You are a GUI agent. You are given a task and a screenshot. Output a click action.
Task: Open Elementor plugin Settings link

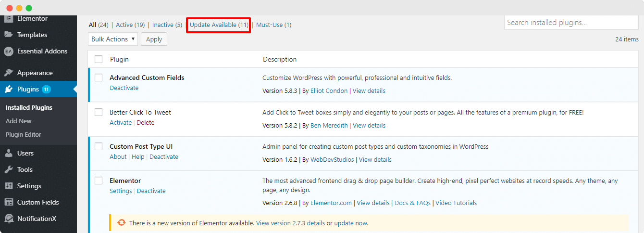tap(121, 191)
